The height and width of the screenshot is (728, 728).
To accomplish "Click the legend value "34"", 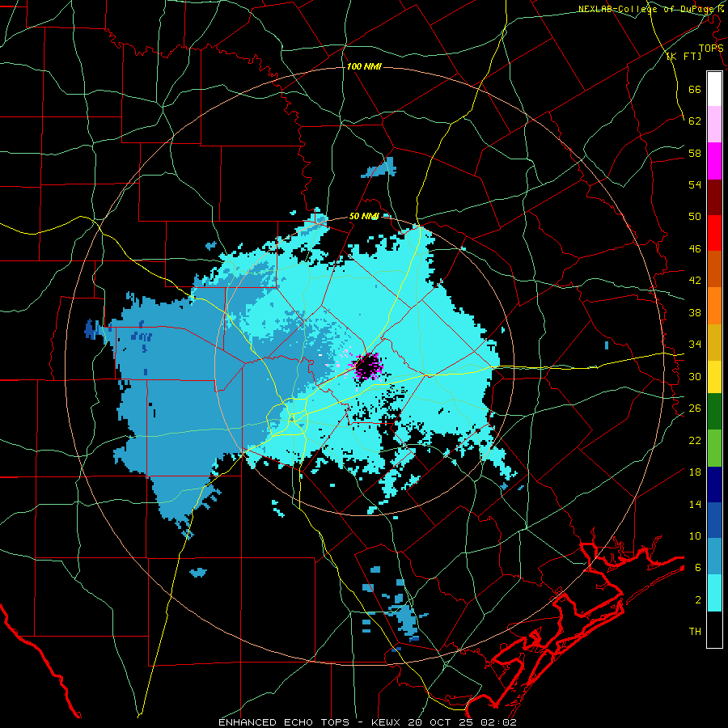I will (x=695, y=345).
